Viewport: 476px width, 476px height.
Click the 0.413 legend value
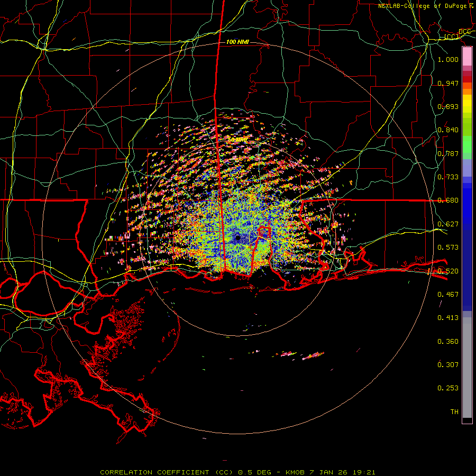[448, 318]
